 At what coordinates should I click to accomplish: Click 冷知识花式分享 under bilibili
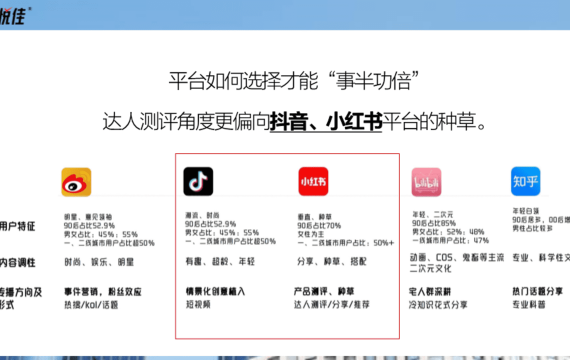438,305
